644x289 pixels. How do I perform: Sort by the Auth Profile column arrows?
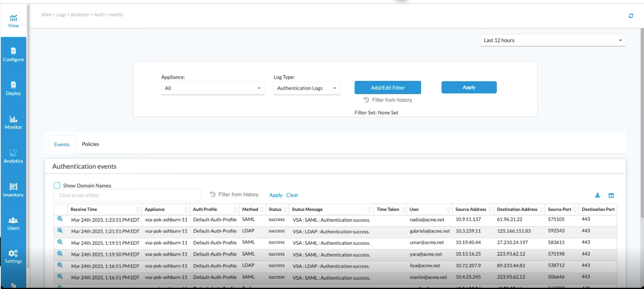pos(235,209)
